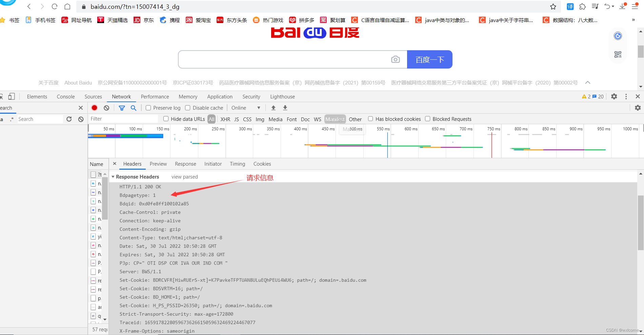Open the 京东 bookmark
Viewport: 644px width, 335px height.
144,20
